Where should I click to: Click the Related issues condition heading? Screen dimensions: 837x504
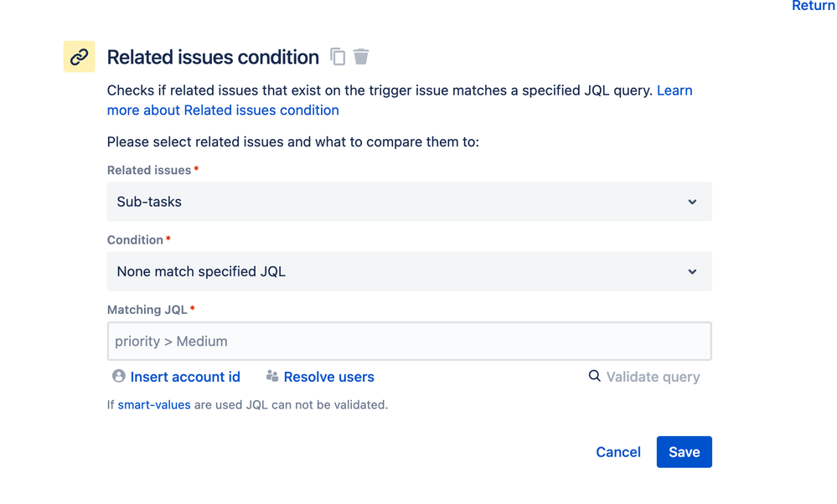tap(213, 57)
